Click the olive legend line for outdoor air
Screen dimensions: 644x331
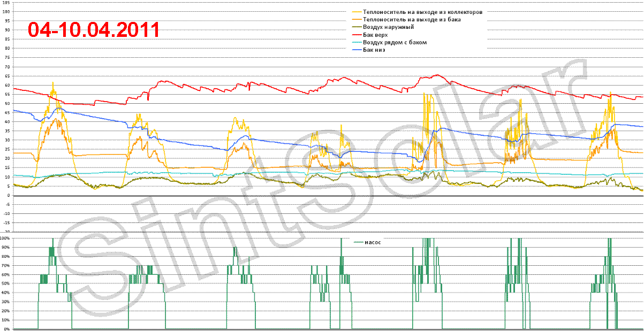click(x=356, y=27)
